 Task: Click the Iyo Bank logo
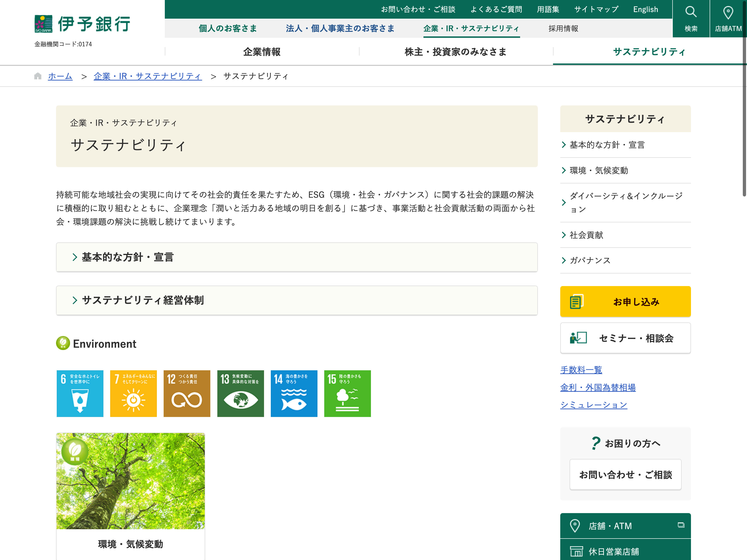click(x=82, y=24)
